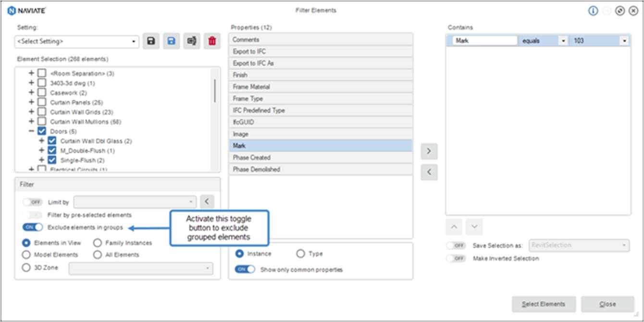Select the Phase Demolished property
The image size is (644, 322).
pos(321,169)
